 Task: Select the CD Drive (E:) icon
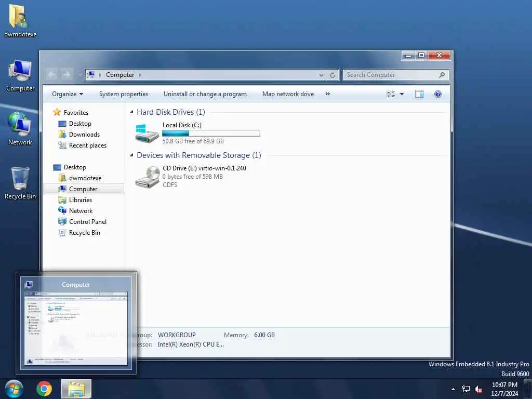[147, 177]
